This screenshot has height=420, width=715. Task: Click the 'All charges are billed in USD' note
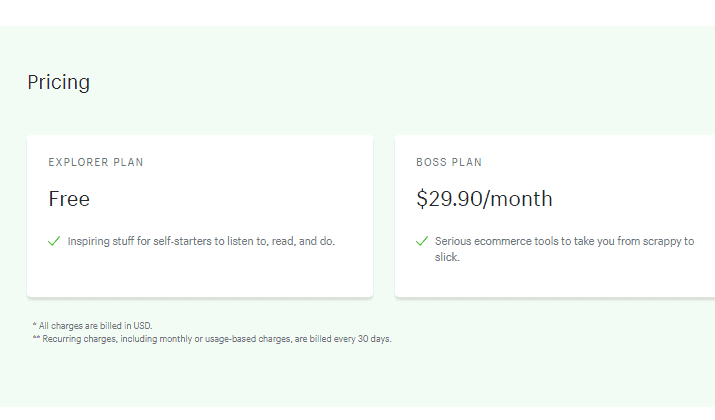(95, 326)
